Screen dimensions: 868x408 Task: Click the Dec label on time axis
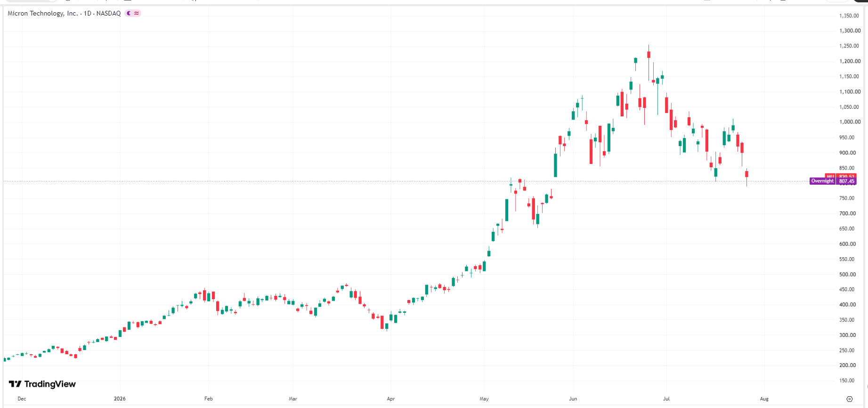[22, 399]
